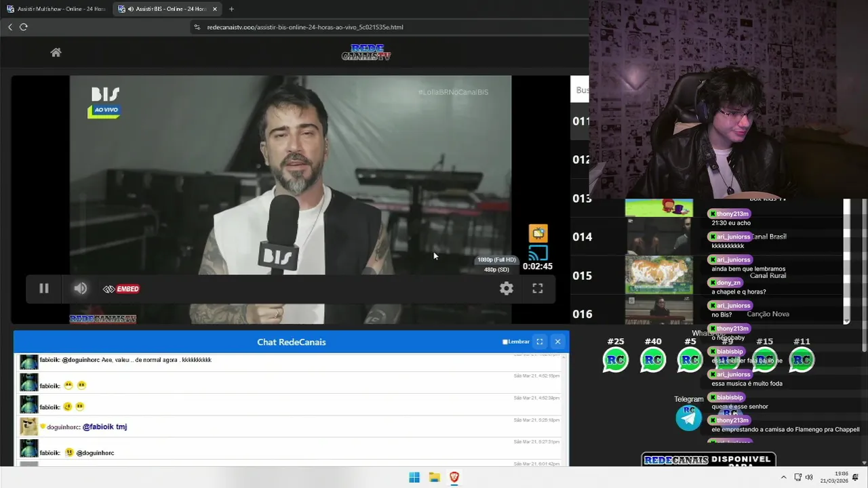Viewport: 868px width, 488px height.
Task: Show hidden system tray icons
Action: point(784,477)
